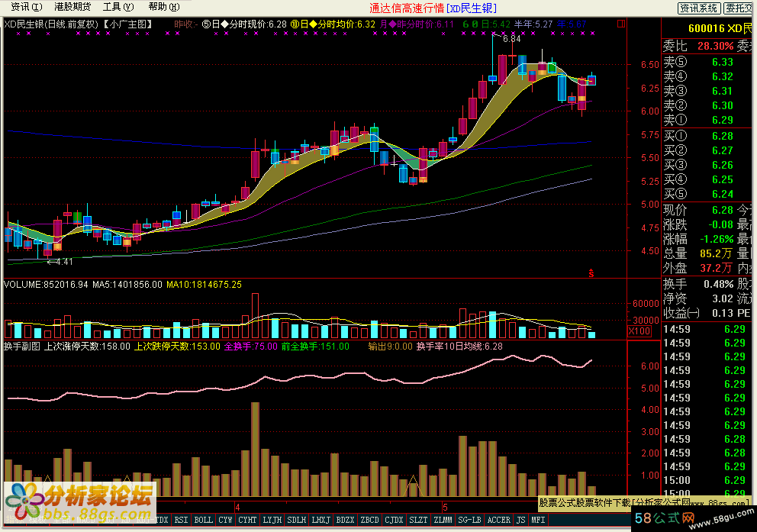Click the 6.84 high price label
The image size is (757, 532).
click(x=512, y=39)
